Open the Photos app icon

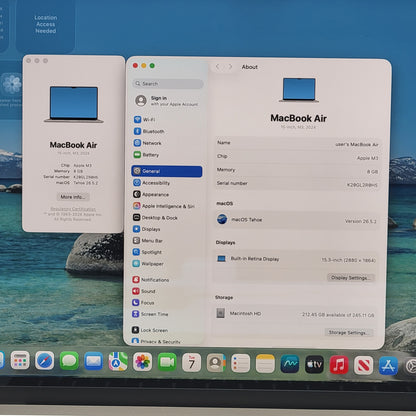(x=143, y=362)
